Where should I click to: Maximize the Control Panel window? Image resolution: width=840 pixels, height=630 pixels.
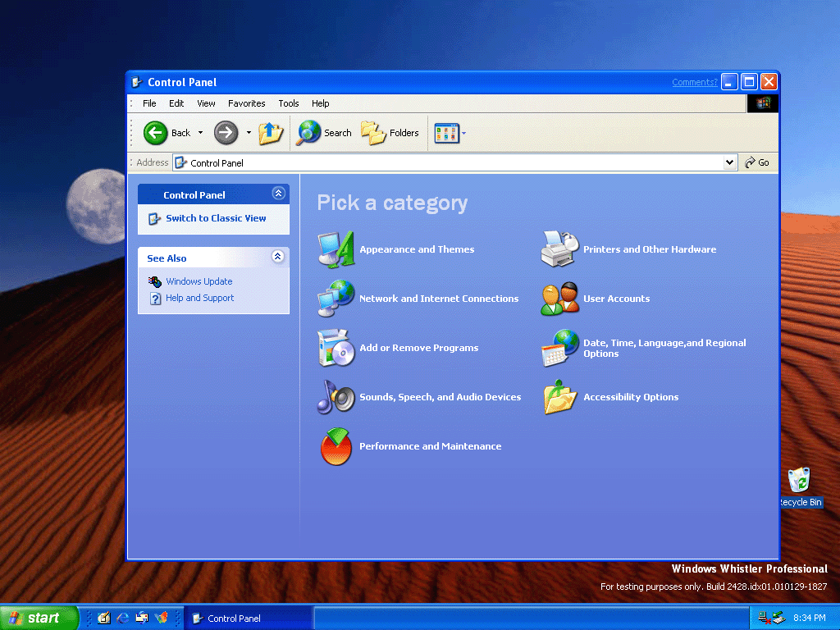click(749, 82)
